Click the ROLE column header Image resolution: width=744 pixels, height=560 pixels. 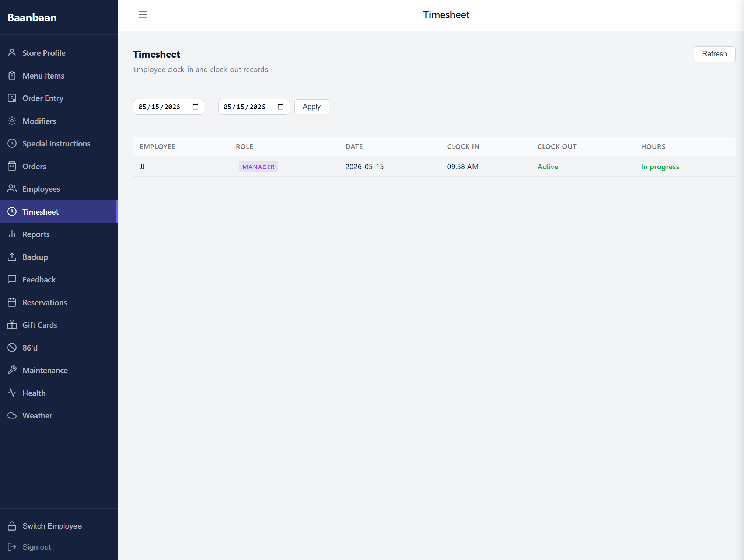[x=244, y=146]
